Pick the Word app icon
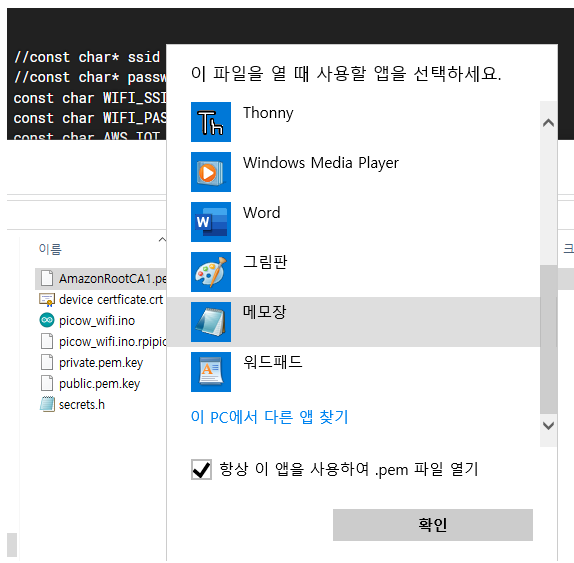 click(211, 222)
